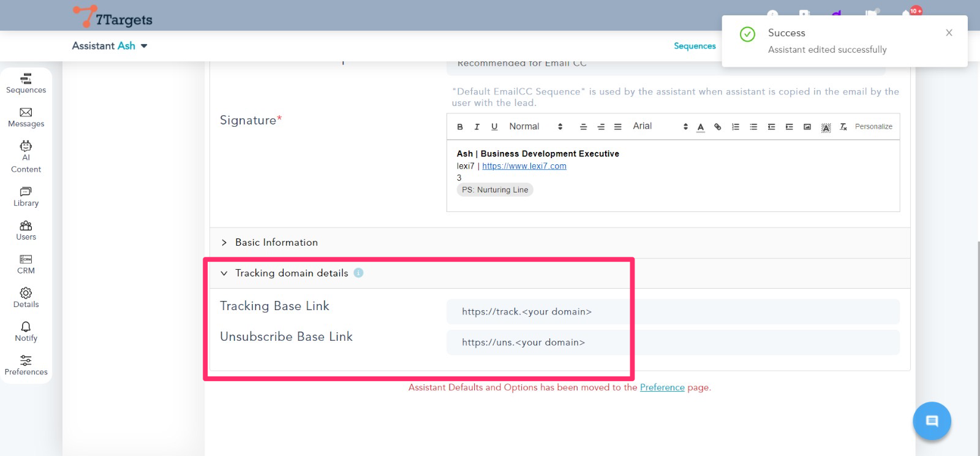Insert a link in the signature editor
The image size is (980, 456).
pos(718,127)
